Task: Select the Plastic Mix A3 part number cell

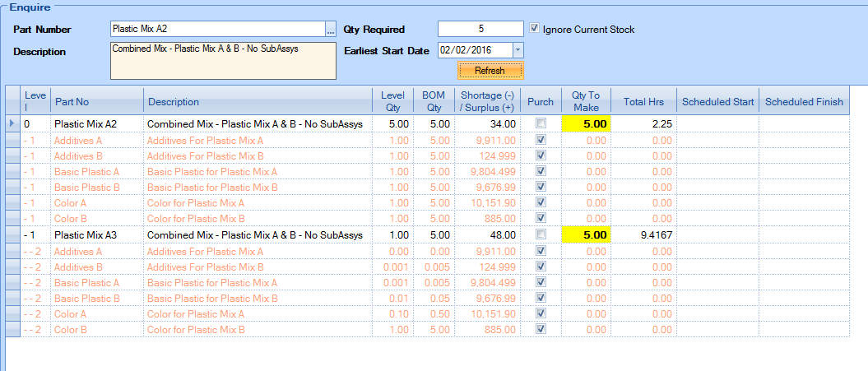Action: [x=95, y=234]
